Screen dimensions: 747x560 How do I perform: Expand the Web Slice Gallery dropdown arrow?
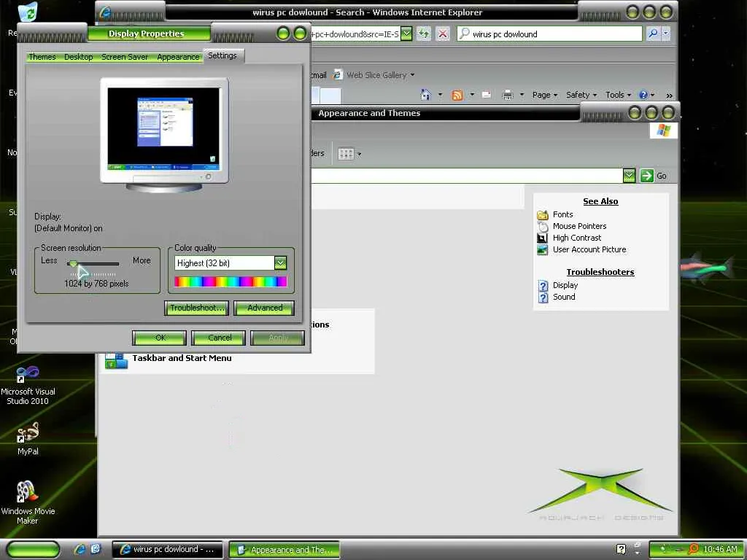point(413,75)
